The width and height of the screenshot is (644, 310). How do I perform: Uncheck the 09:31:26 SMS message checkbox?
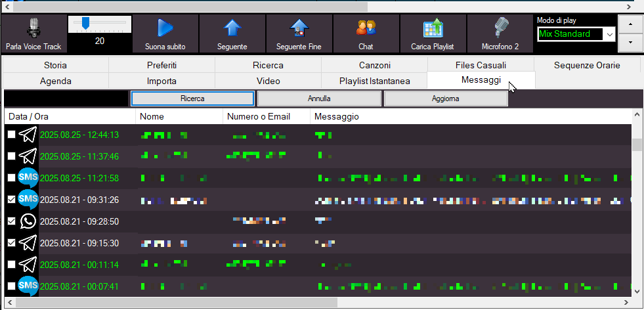(11, 200)
